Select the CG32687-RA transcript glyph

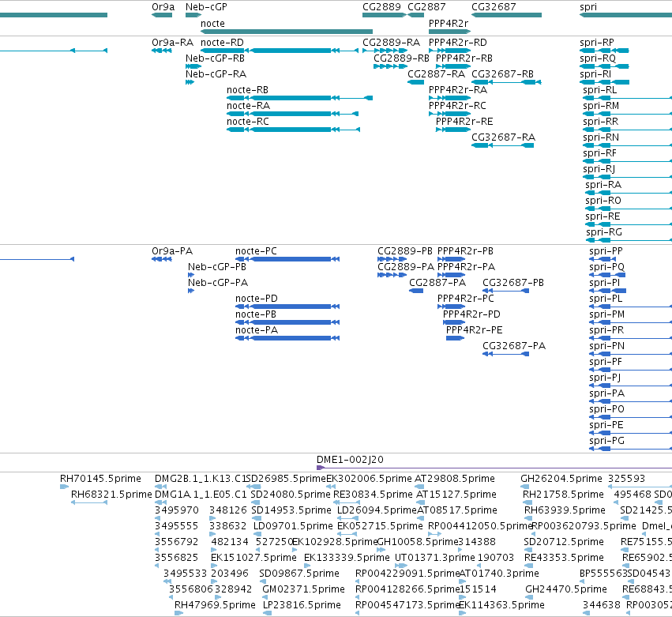coord(502,145)
